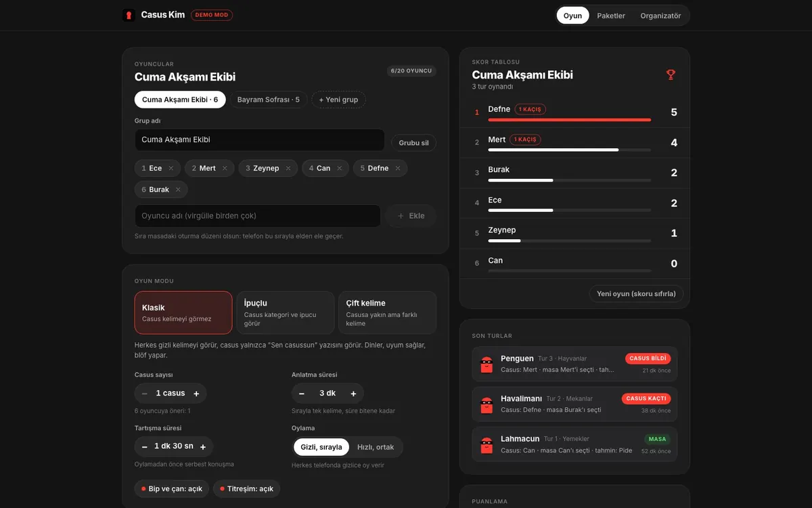This screenshot has height=508, width=812.
Task: Delete Burak from the players
Action: pyautogui.click(x=178, y=190)
